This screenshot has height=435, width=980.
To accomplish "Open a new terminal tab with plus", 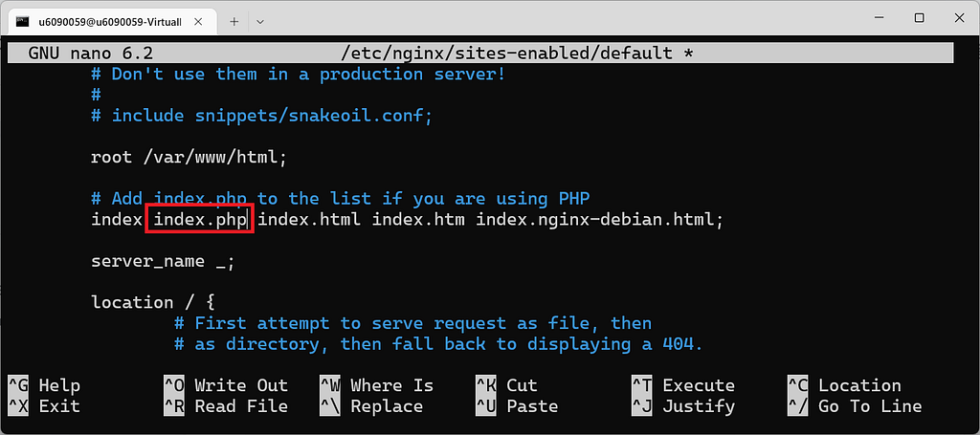I will pos(234,21).
